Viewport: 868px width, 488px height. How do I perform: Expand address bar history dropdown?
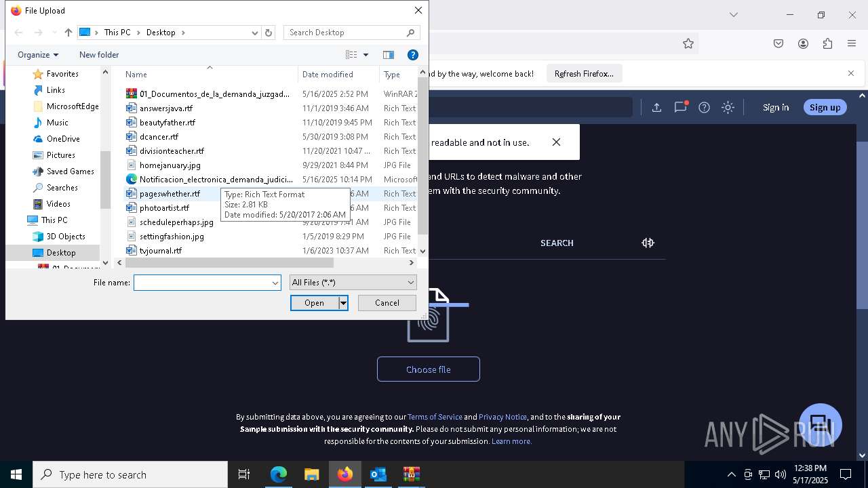255,33
